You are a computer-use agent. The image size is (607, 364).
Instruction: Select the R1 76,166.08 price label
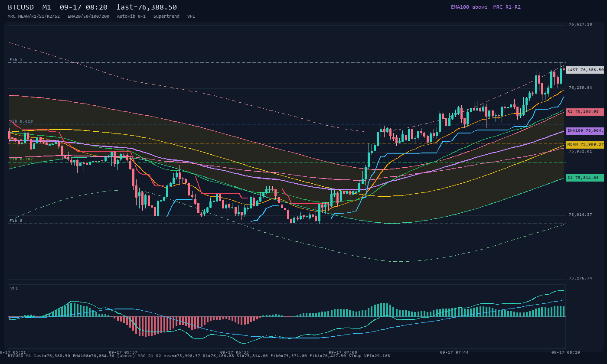pos(585,112)
